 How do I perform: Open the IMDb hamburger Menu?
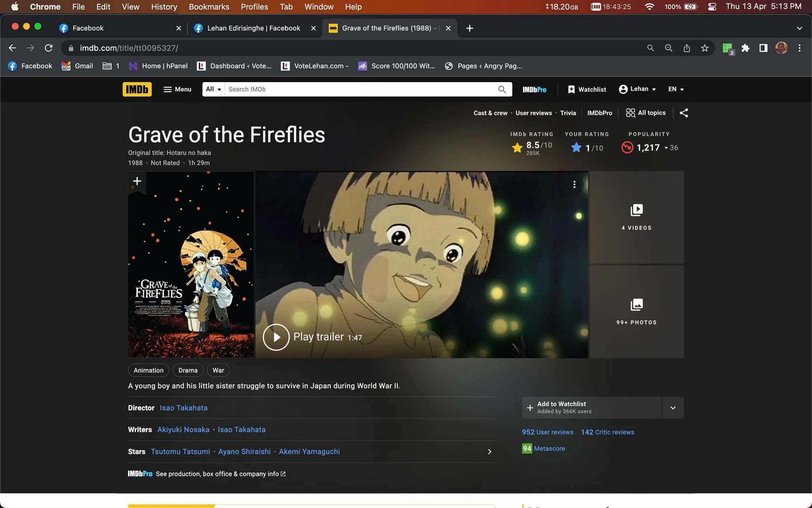pos(177,89)
